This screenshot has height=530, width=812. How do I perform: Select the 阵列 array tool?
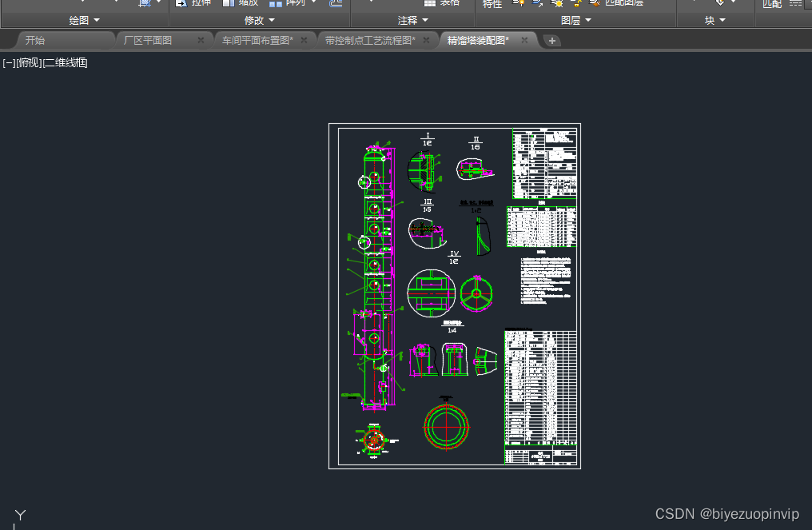pos(288,3)
